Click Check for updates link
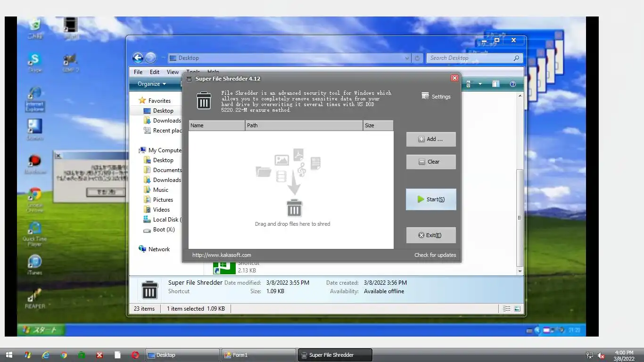The width and height of the screenshot is (644, 362). pos(435,255)
